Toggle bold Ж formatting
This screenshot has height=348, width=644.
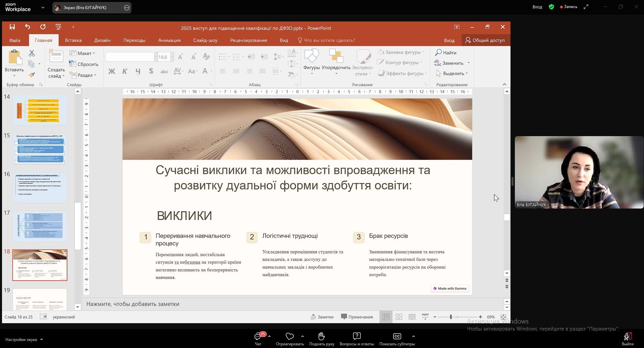pyautogui.click(x=112, y=71)
